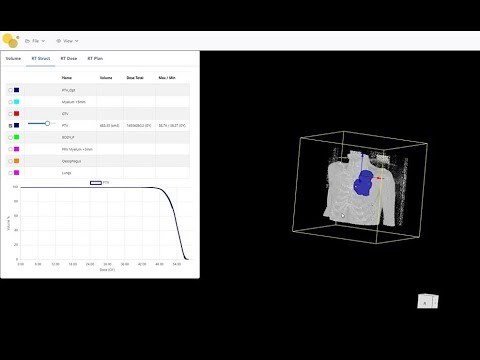
Task: Click the dark blue PTV_Opt color swatch
Action: (x=17, y=90)
